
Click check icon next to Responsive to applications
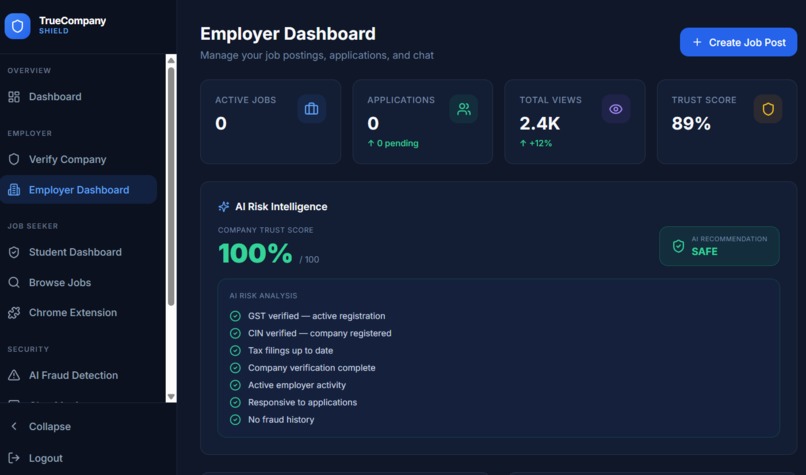235,403
